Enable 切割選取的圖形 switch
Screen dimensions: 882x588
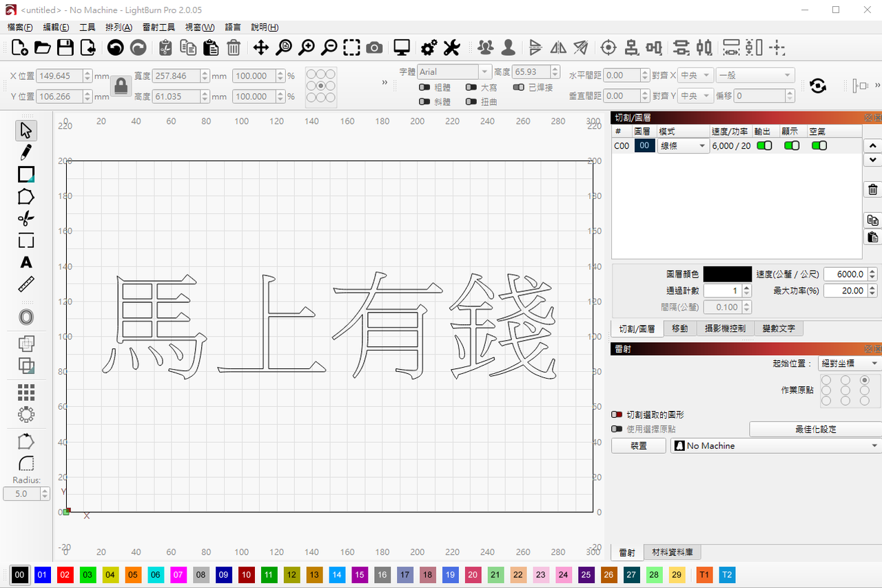pos(617,415)
